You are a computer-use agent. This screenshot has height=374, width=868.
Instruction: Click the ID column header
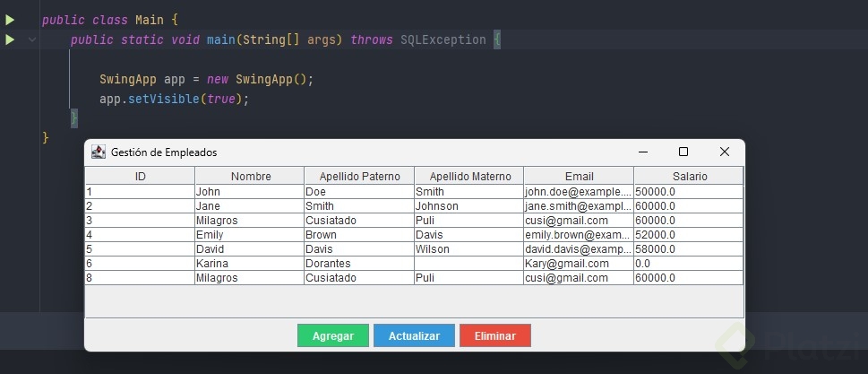(140, 176)
